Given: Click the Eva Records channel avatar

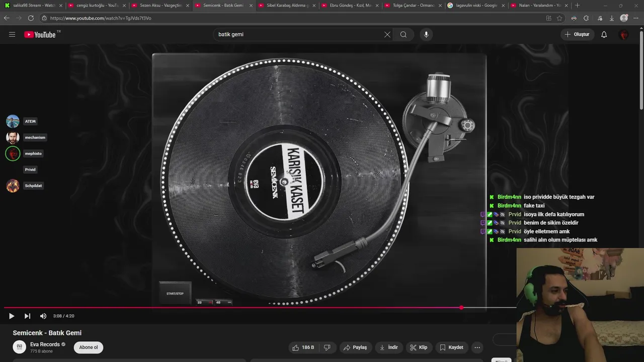Looking at the screenshot, I should pyautogui.click(x=19, y=347).
